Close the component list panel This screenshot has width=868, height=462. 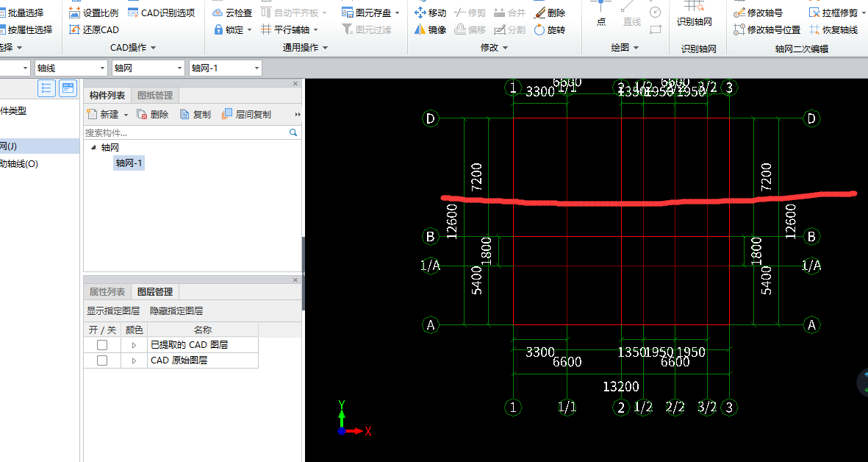coord(295,84)
